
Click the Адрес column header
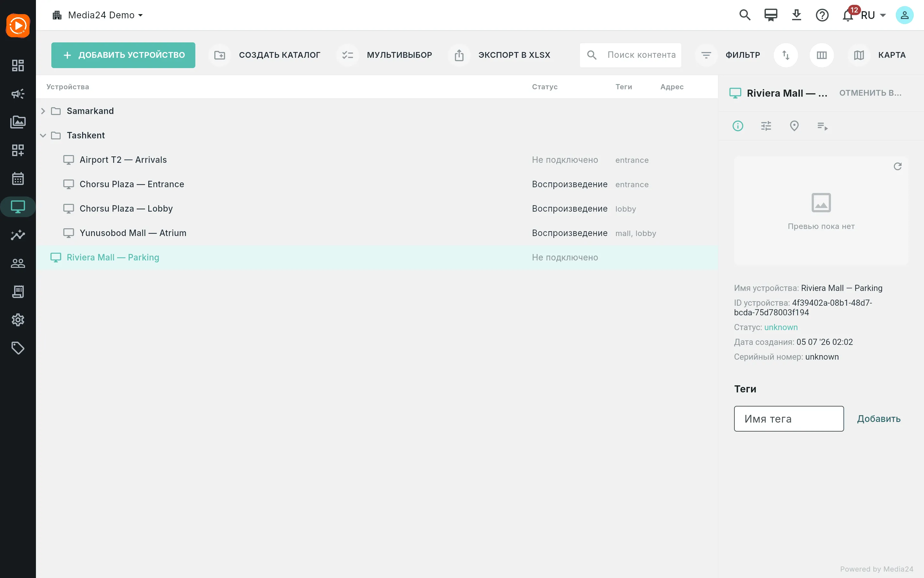point(672,87)
